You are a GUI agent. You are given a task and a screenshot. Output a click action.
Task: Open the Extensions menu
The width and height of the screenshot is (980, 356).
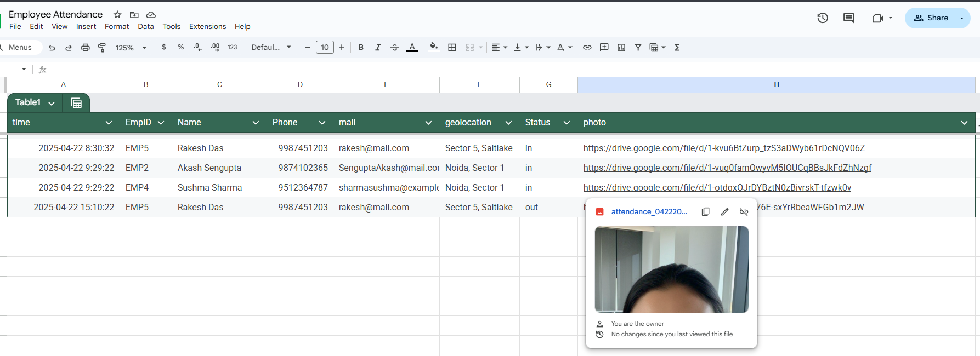point(207,26)
